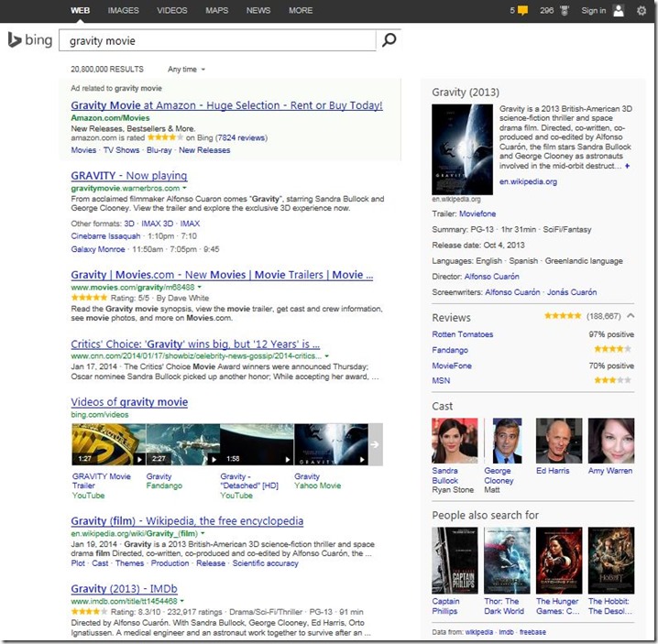
Task: Open The Hobbit poster
Action: pyautogui.click(x=611, y=560)
